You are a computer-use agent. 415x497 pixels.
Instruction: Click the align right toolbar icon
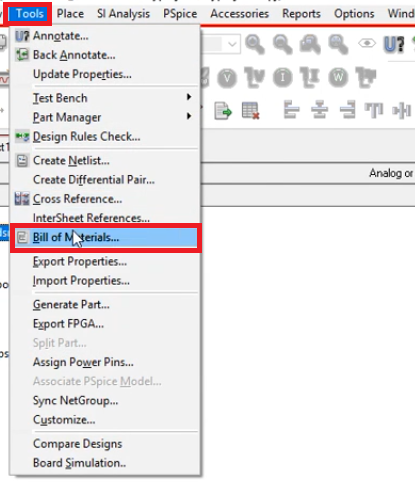click(347, 110)
